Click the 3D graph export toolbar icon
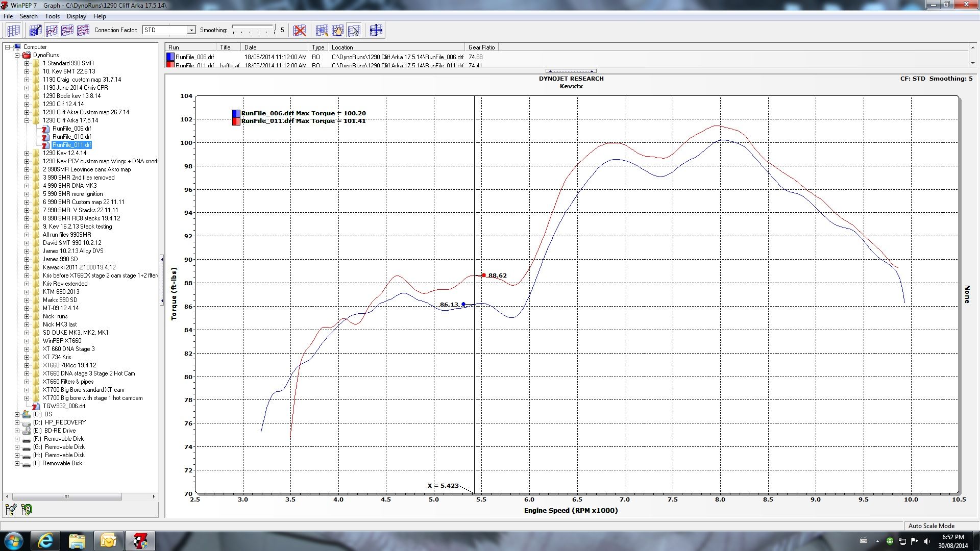This screenshot has width=980, height=551. click(x=35, y=31)
